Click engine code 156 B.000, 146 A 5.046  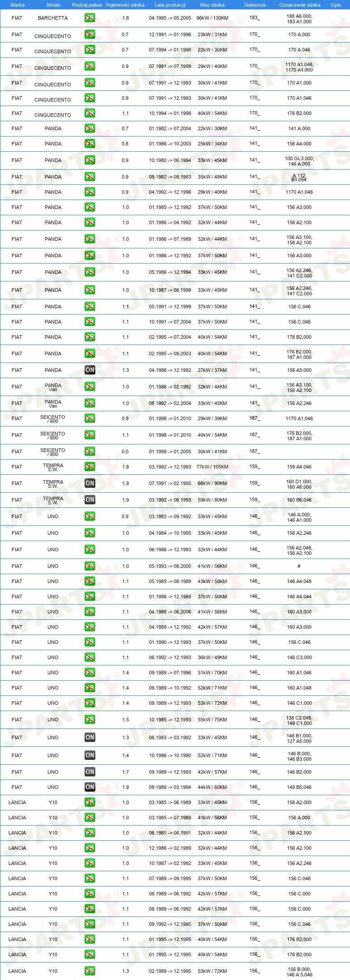(x=299, y=972)
